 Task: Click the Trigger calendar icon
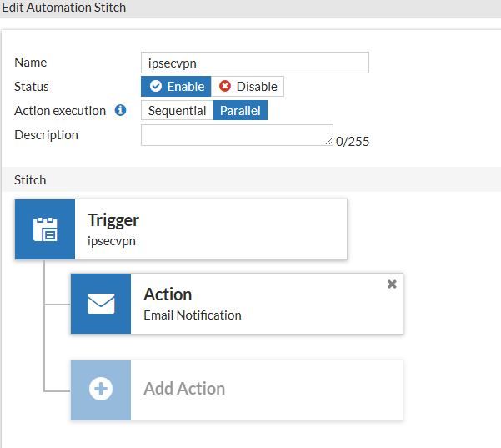tap(45, 229)
